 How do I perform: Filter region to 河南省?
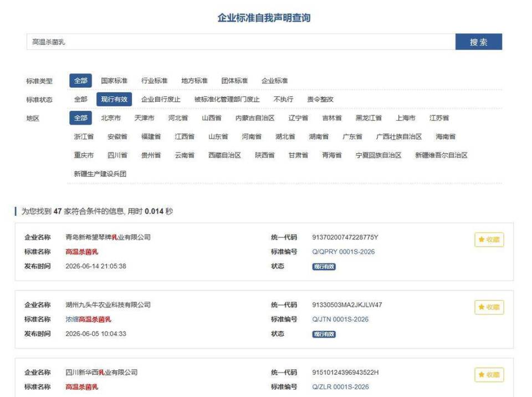pos(252,137)
